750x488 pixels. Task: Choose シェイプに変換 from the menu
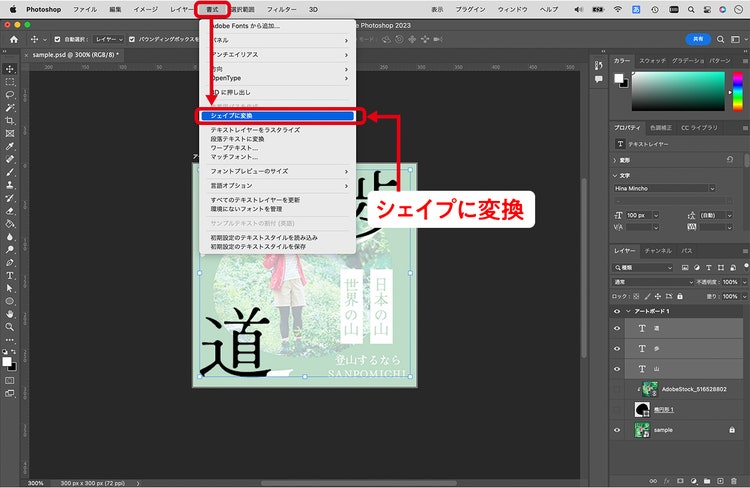point(277,116)
